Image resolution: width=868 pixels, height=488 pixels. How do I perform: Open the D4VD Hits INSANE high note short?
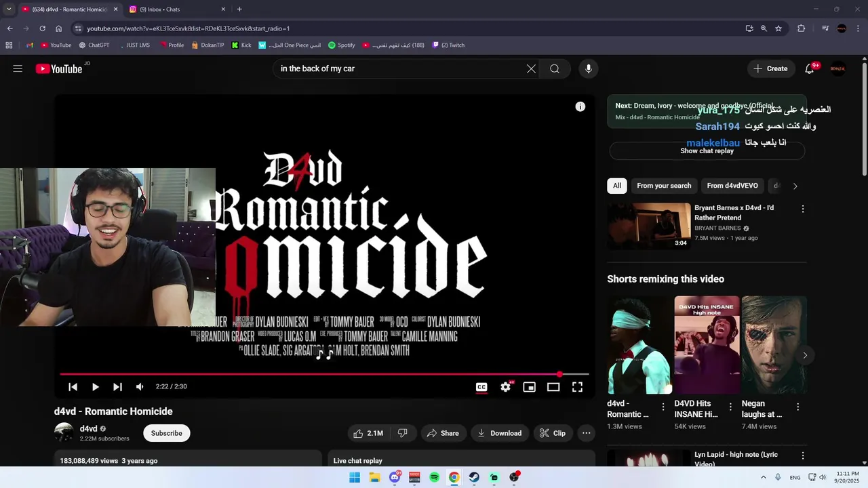pos(707,345)
